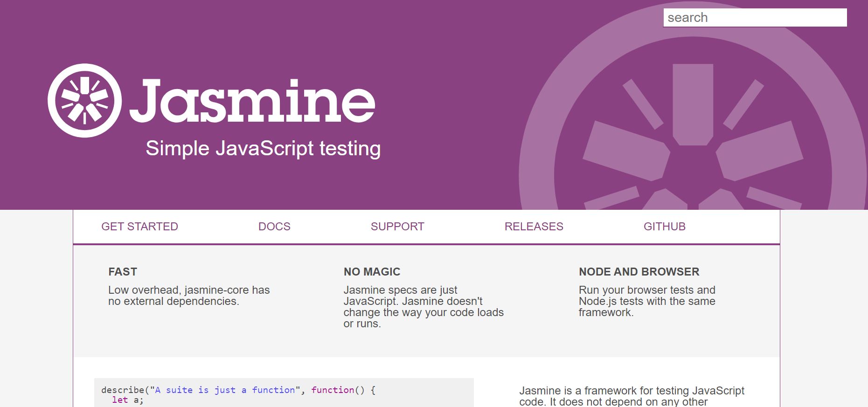Click the circular Jasmine flower logo icon

84,101
